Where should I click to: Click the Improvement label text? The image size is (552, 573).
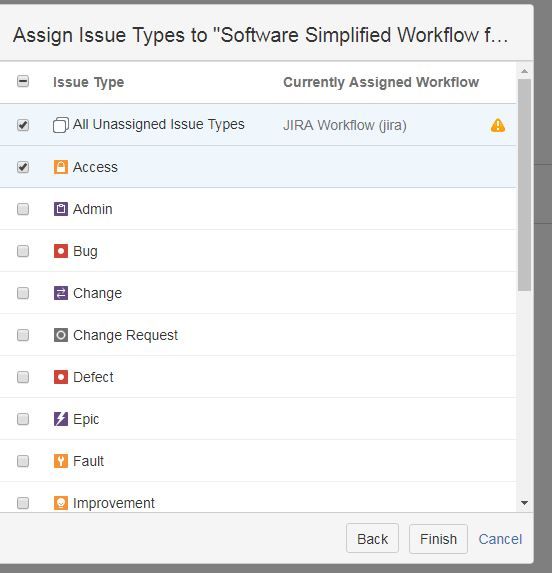pos(114,504)
